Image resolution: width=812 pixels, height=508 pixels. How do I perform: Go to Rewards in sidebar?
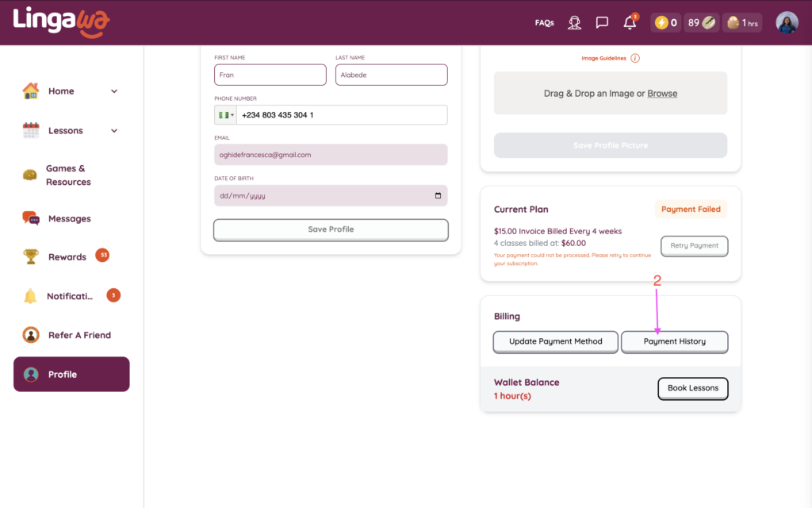tap(67, 257)
